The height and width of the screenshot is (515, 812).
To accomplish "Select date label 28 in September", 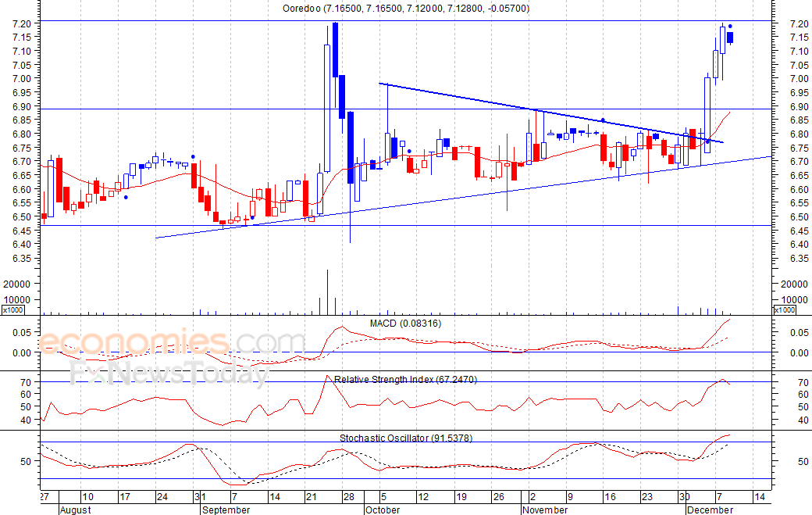I will click(348, 496).
